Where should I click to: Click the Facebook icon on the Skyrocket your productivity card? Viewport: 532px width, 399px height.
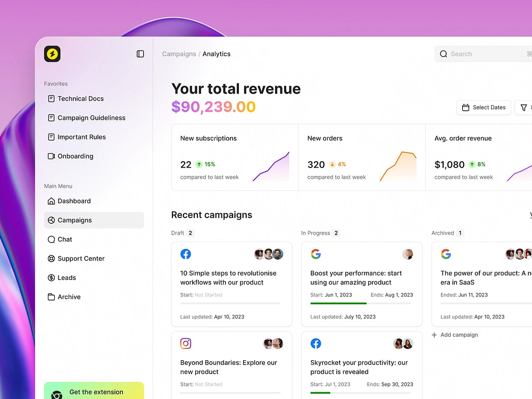click(316, 343)
